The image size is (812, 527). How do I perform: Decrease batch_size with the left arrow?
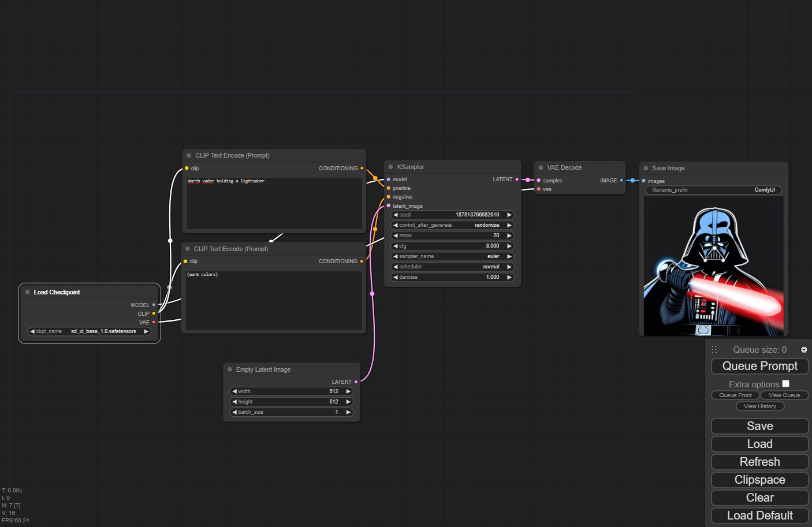(234, 412)
